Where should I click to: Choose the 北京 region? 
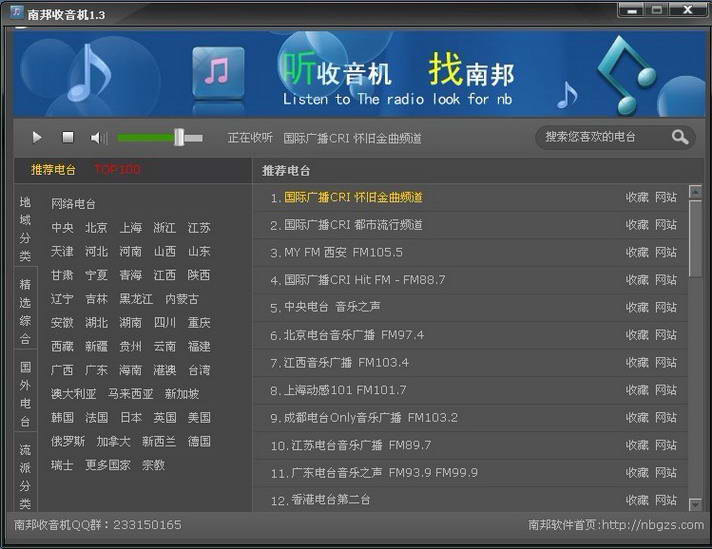point(96,228)
